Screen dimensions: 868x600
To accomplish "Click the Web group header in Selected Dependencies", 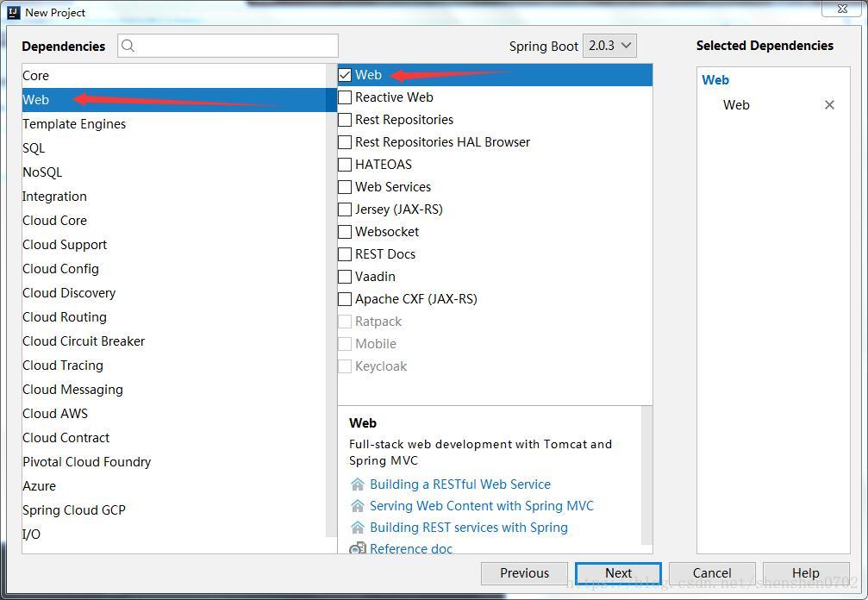I will click(x=715, y=79).
